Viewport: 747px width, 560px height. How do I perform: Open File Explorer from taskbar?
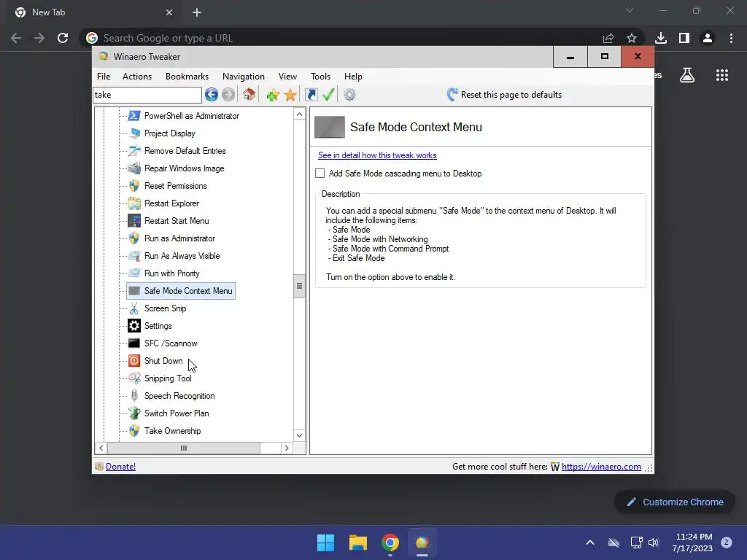pyautogui.click(x=357, y=542)
